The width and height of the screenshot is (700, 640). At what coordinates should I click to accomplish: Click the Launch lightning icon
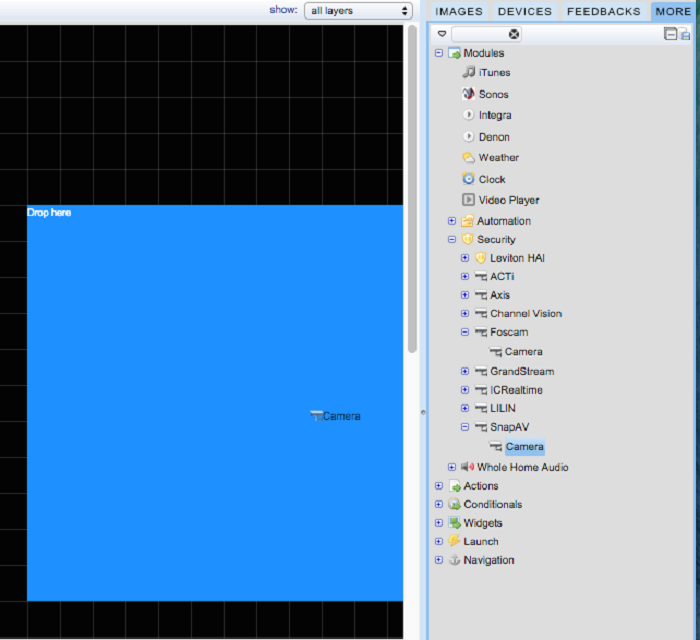[454, 541]
